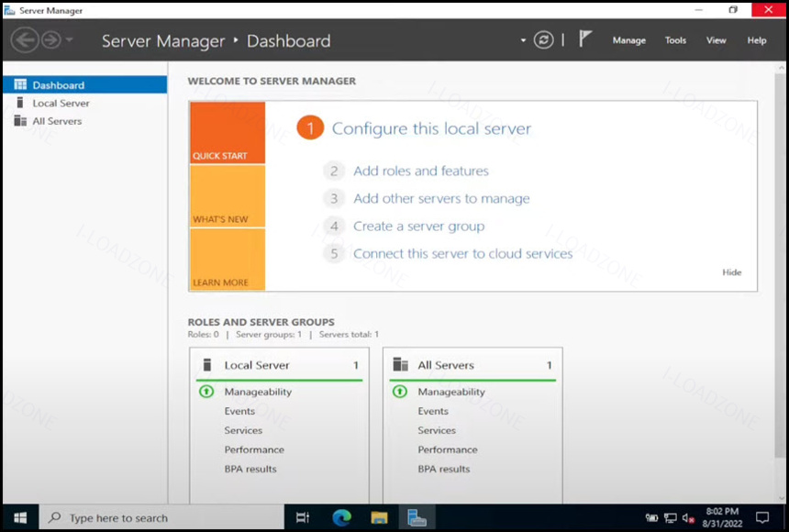
Task: Open Services in All Servers tile
Action: point(437,430)
